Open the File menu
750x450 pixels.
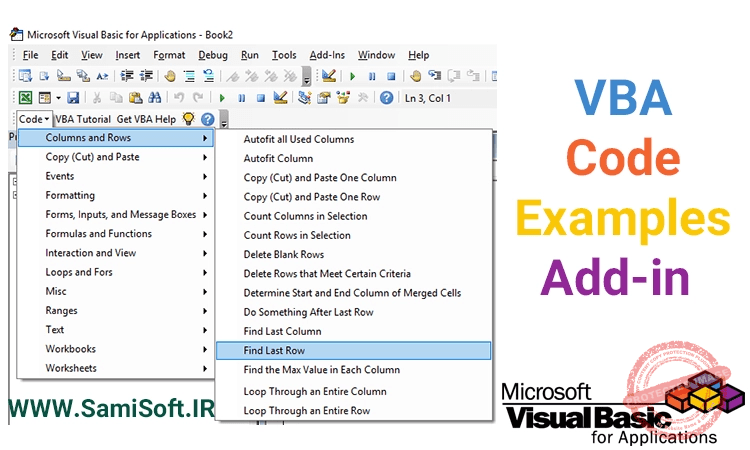(31, 55)
